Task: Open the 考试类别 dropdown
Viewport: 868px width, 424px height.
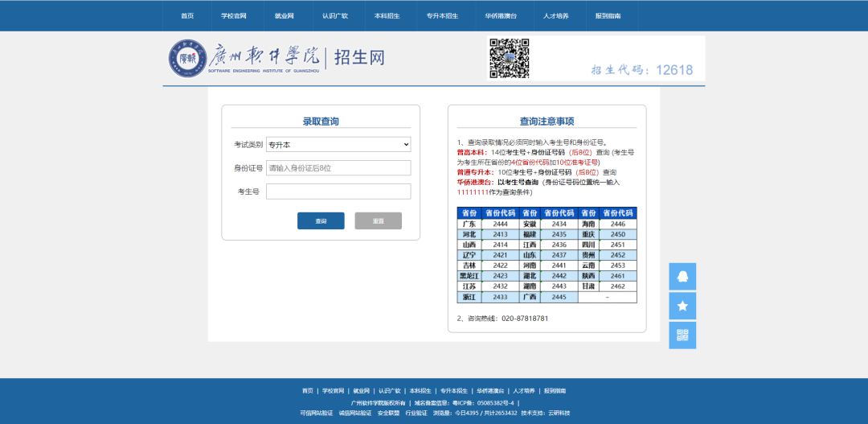Action: pos(338,145)
